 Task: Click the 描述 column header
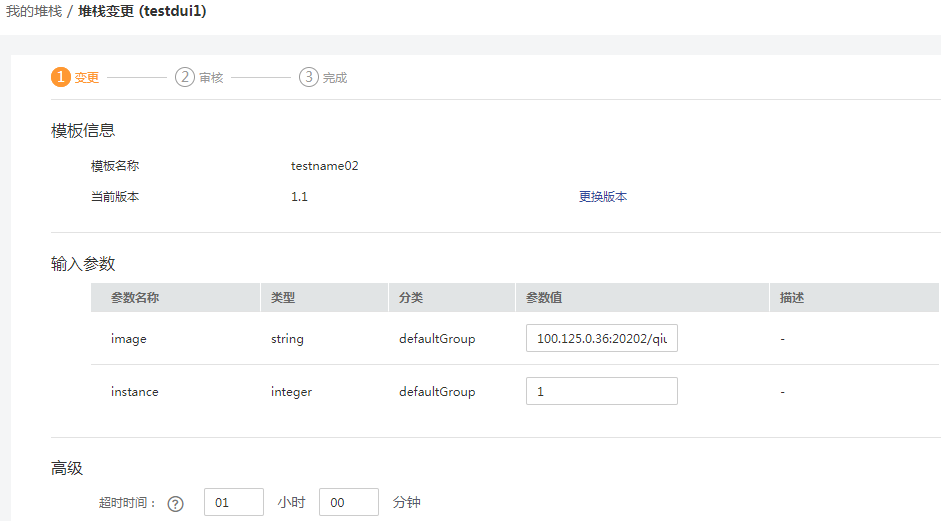[x=792, y=298]
